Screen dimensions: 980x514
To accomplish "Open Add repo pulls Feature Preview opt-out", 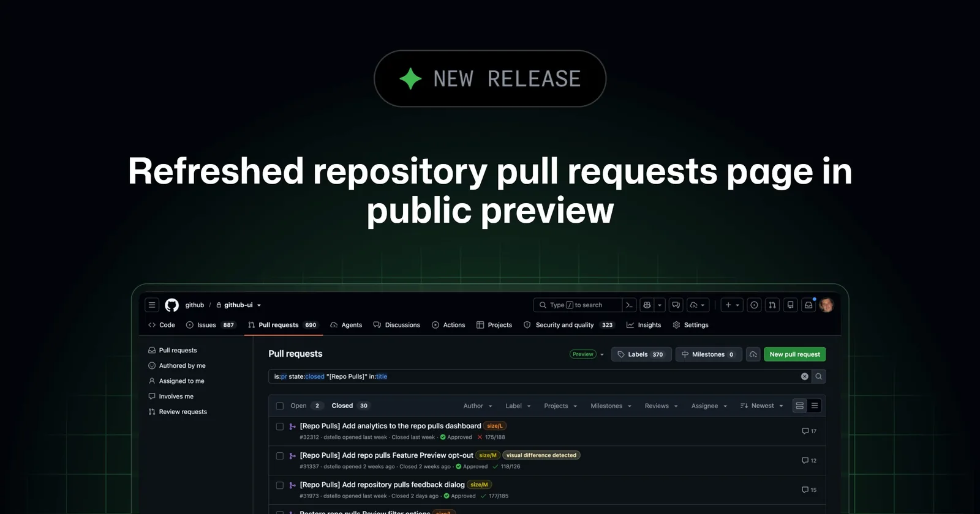I will point(386,455).
